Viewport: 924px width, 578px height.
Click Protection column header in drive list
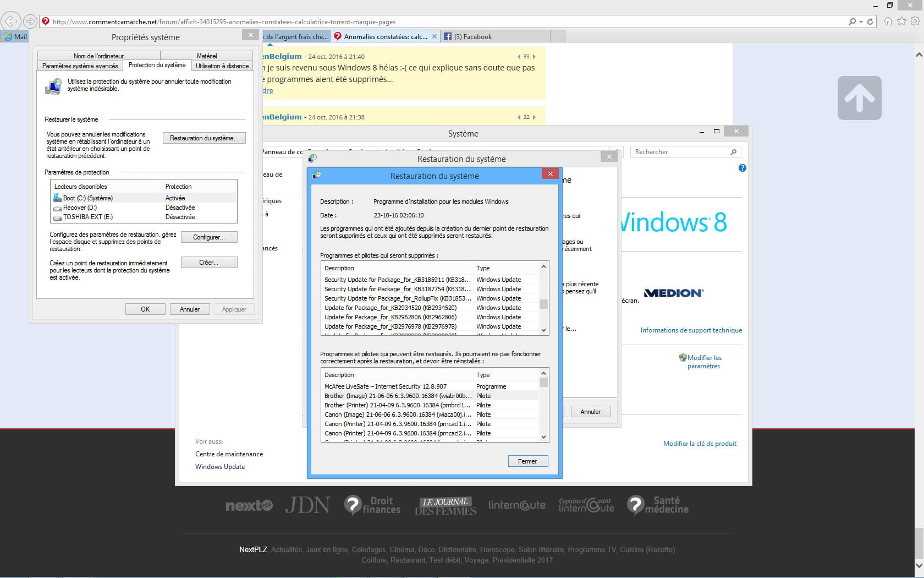pos(200,187)
